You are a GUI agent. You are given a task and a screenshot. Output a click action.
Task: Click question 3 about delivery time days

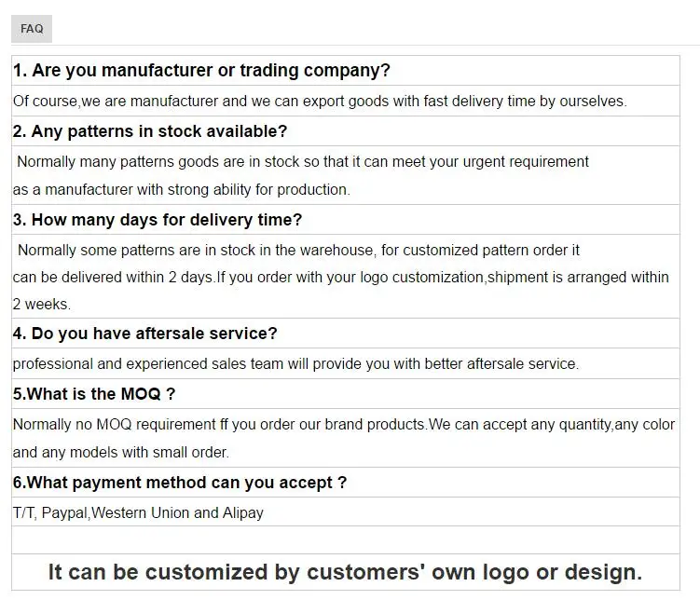pyautogui.click(x=158, y=220)
